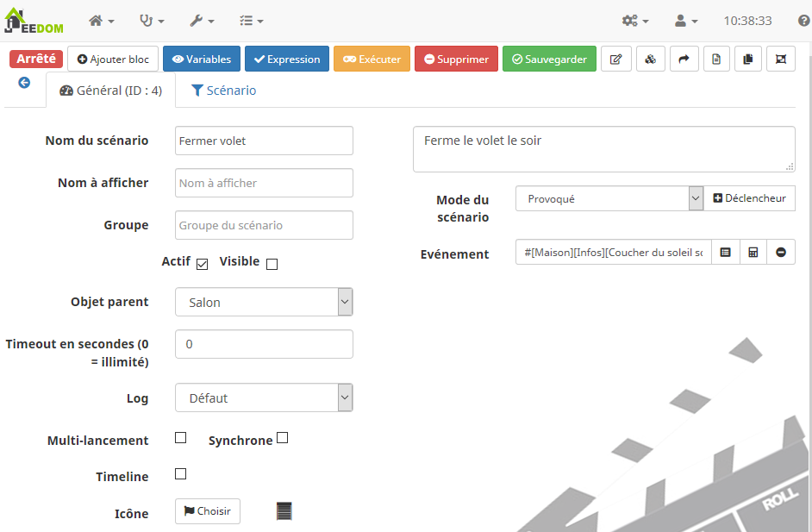Image resolution: width=812 pixels, height=532 pixels.
Task: Click the Choisir icon button
Action: click(208, 511)
